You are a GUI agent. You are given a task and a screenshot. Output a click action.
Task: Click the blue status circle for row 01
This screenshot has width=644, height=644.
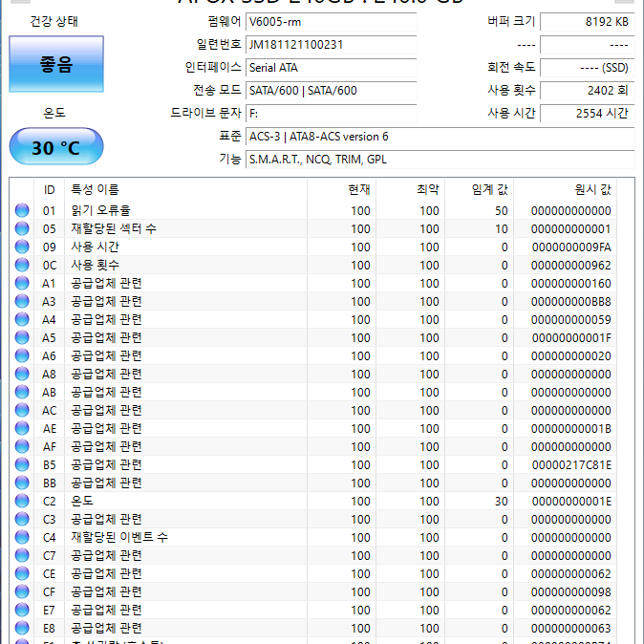[22, 210]
